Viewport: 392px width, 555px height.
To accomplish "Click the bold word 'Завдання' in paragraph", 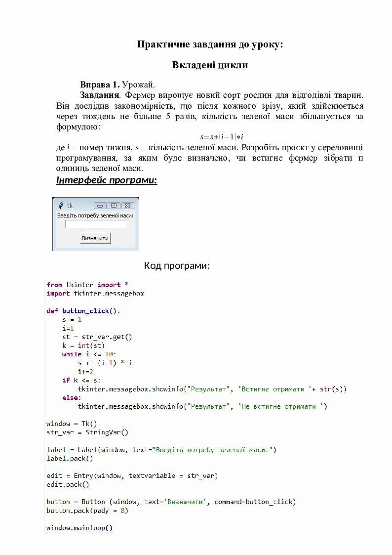I will pos(99,94).
